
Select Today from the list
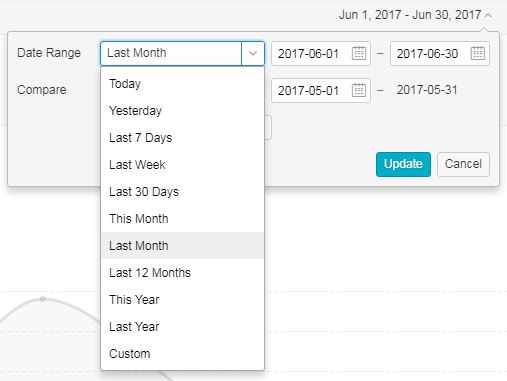[x=182, y=84]
